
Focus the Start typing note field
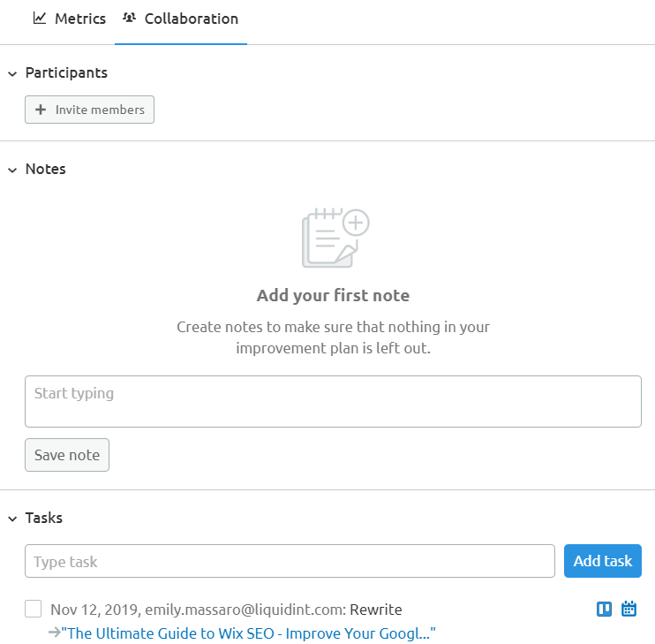pyautogui.click(x=333, y=401)
